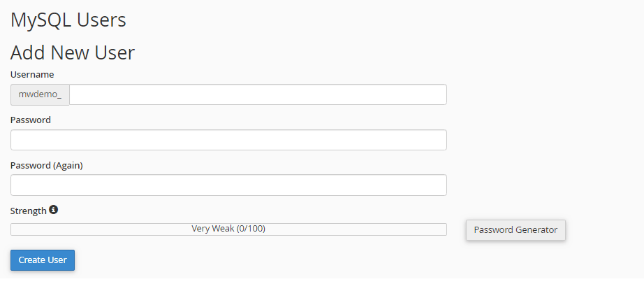Click the MySQL Users heading

(x=68, y=20)
